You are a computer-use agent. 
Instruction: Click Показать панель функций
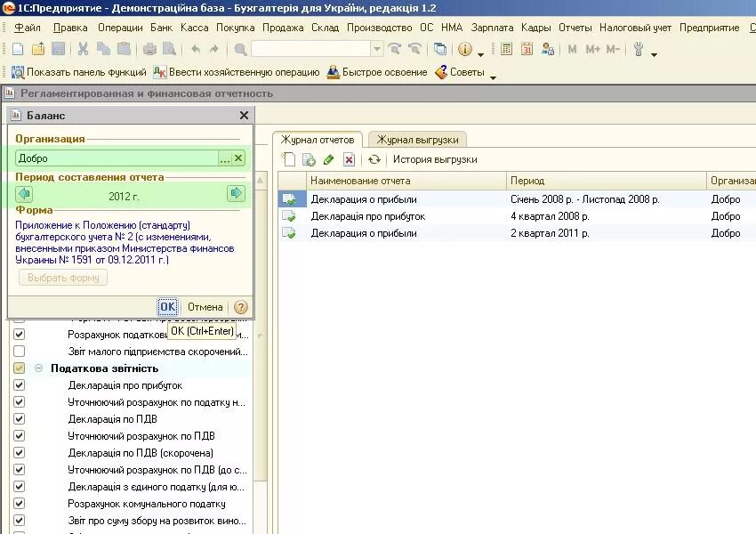point(78,72)
